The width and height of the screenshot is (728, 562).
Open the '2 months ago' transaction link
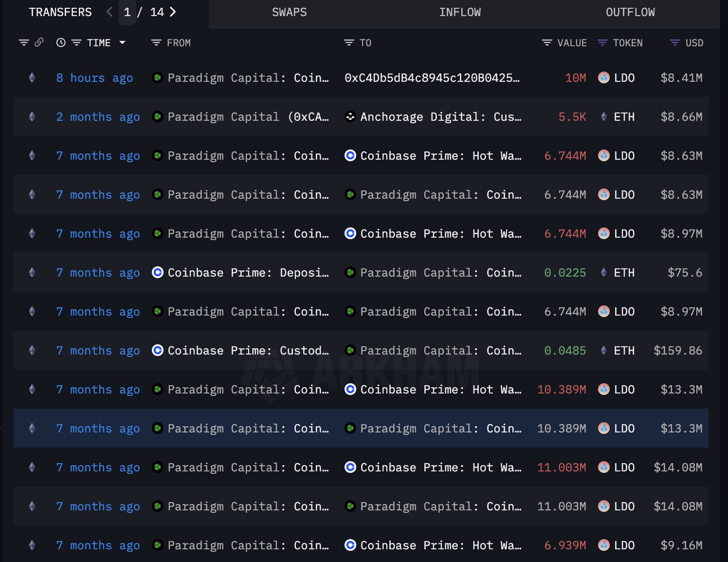click(x=98, y=117)
